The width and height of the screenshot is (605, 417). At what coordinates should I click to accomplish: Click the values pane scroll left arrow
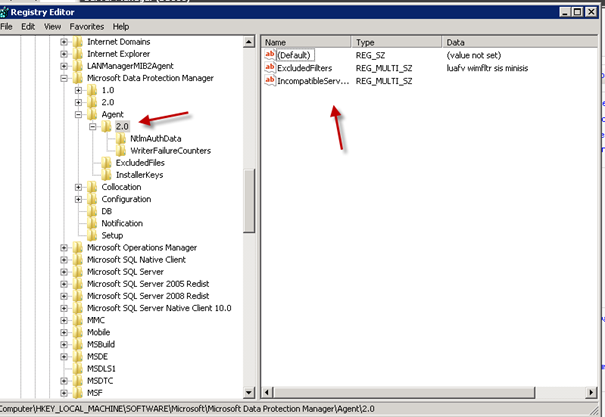[x=267, y=393]
